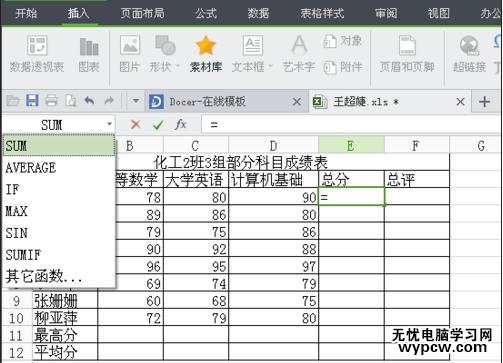Click the title 化工2班3组部分科目成绩表
This screenshot has height=363, width=503.
tap(241, 163)
